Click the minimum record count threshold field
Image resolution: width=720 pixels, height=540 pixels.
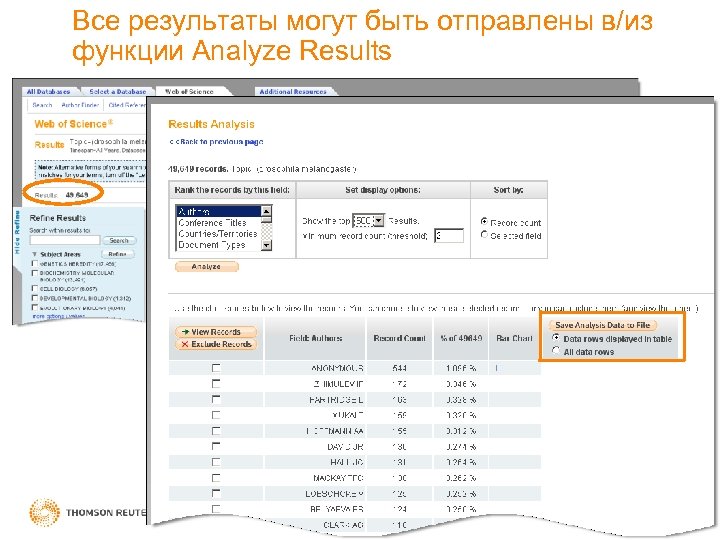449,236
